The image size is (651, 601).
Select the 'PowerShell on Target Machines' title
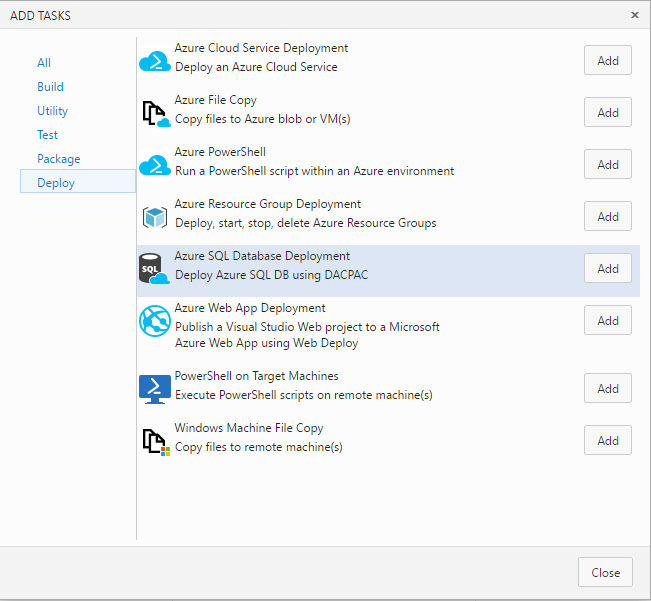click(x=257, y=376)
